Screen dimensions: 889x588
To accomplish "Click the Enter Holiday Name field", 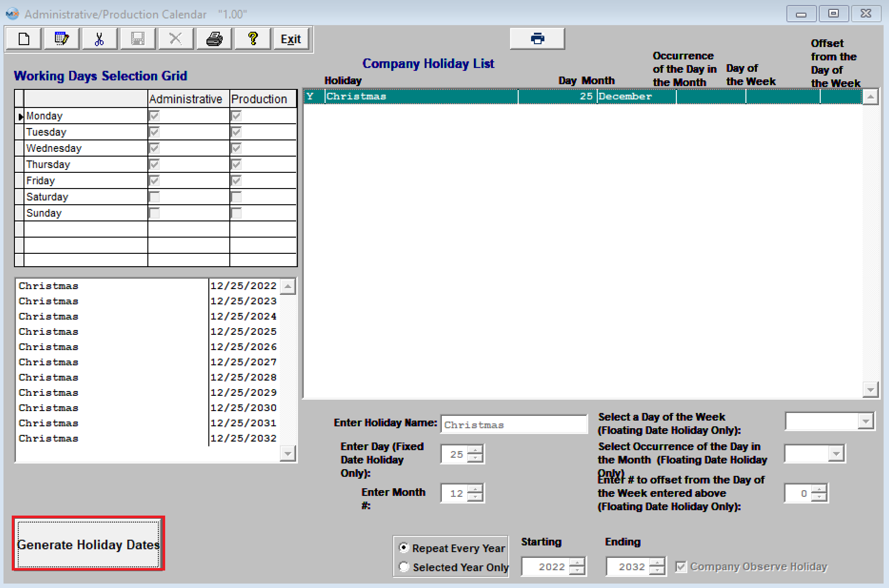I will point(513,425).
